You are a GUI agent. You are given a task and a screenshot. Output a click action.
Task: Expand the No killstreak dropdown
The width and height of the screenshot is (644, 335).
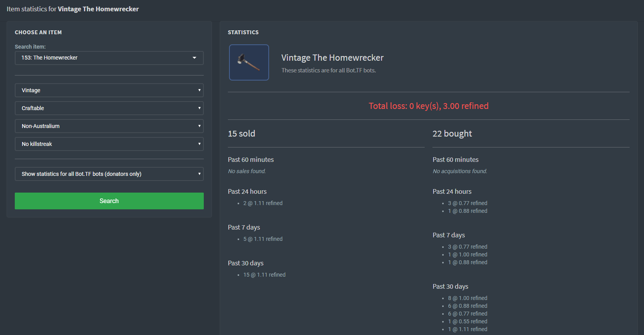pos(109,144)
